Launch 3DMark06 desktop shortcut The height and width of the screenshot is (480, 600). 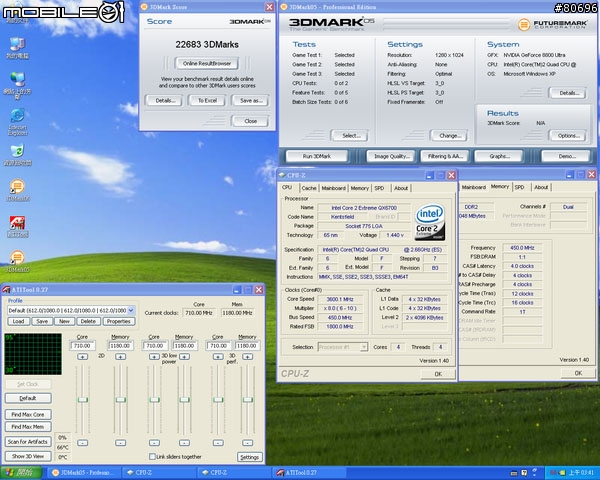(x=17, y=190)
